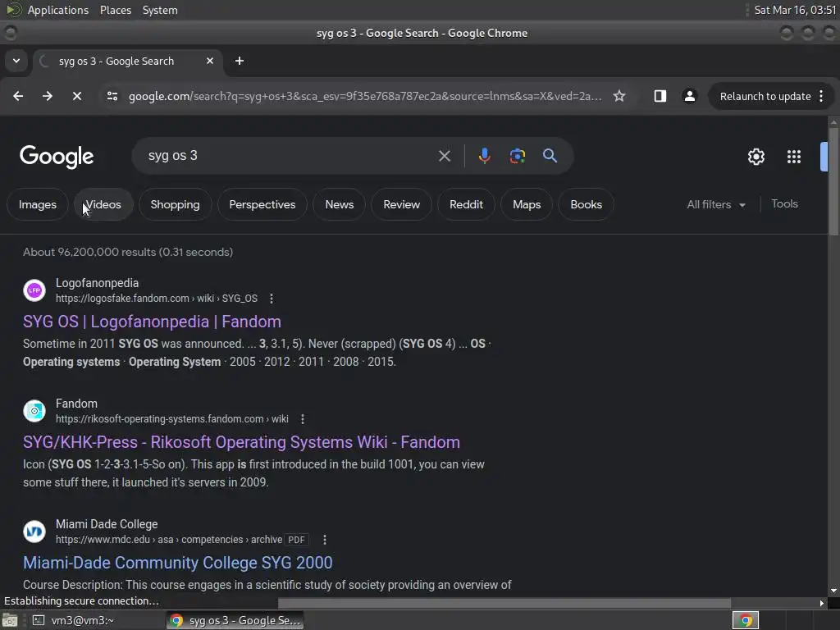Open the search Tools options
Viewport: 840px width, 630px height.
(x=785, y=204)
